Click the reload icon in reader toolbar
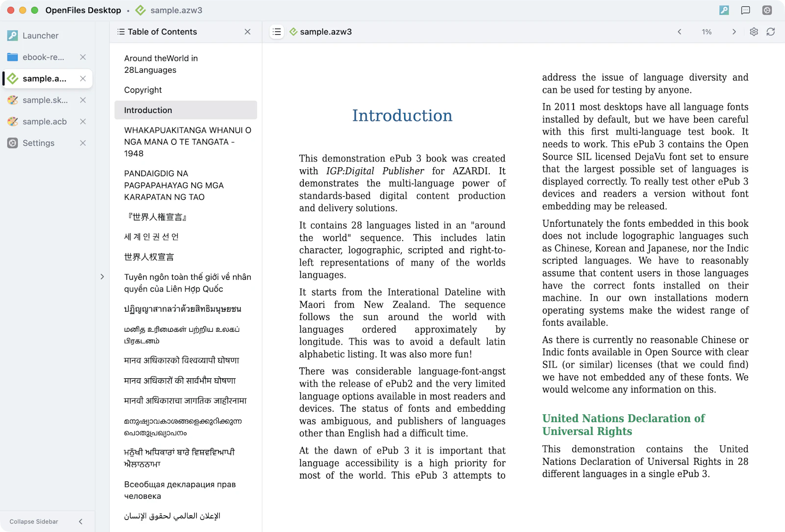The image size is (785, 532). 771,32
